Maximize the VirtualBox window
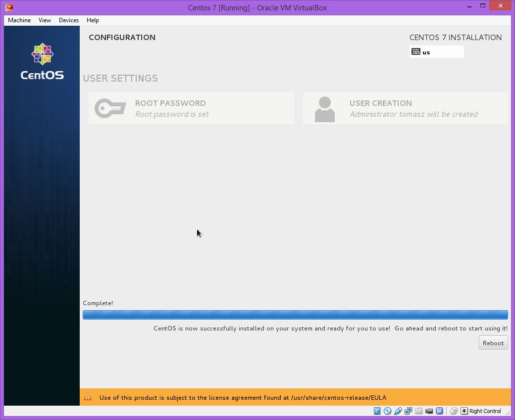The width and height of the screenshot is (515, 420). pos(482,6)
